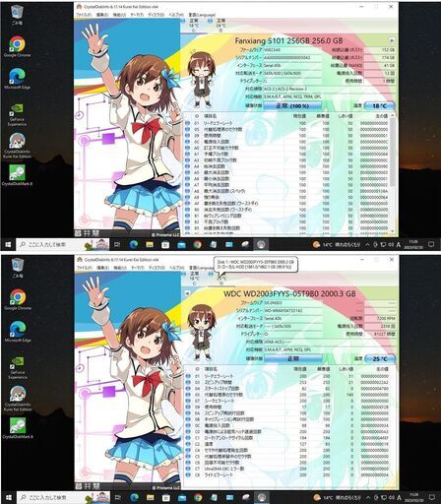Click the 25 °C temperature button
441x504 pixels.
pos(380,359)
